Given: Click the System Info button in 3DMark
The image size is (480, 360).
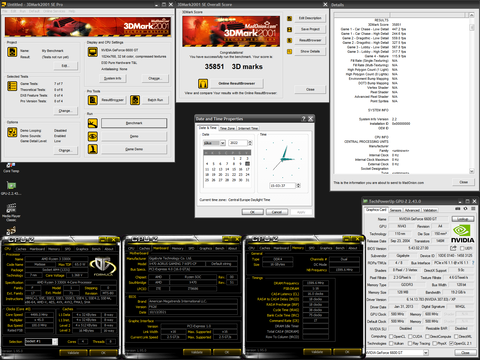Looking at the screenshot, I should [113, 78].
